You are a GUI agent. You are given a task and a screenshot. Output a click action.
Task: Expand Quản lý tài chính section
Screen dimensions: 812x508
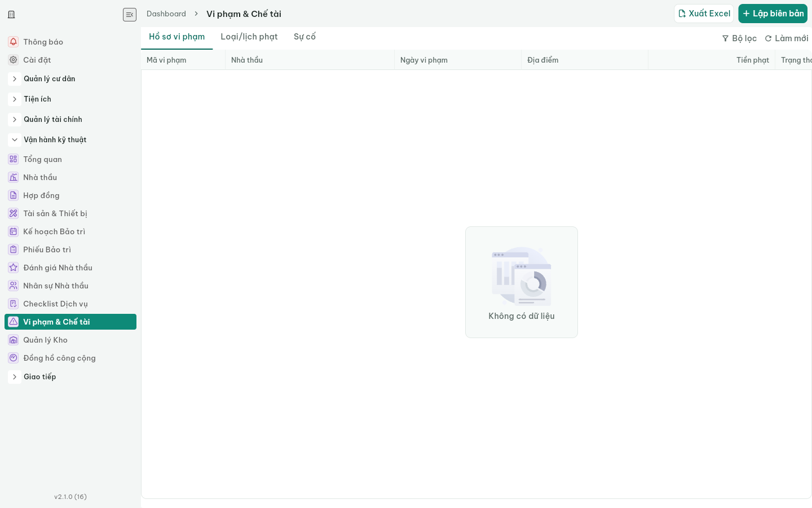point(15,120)
